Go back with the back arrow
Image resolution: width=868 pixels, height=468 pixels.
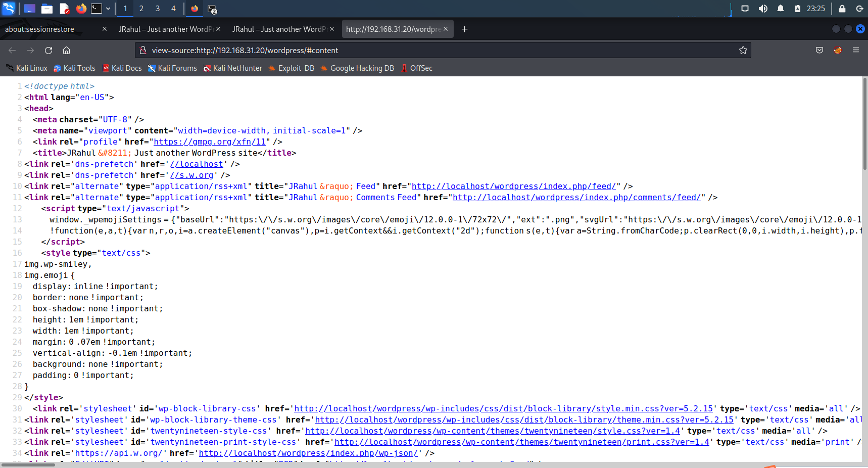point(12,50)
